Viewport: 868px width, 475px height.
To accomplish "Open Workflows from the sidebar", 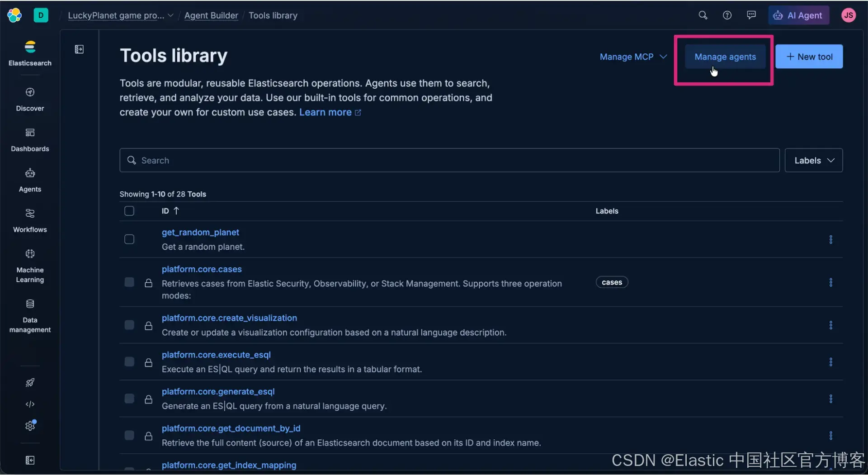I will [30, 220].
